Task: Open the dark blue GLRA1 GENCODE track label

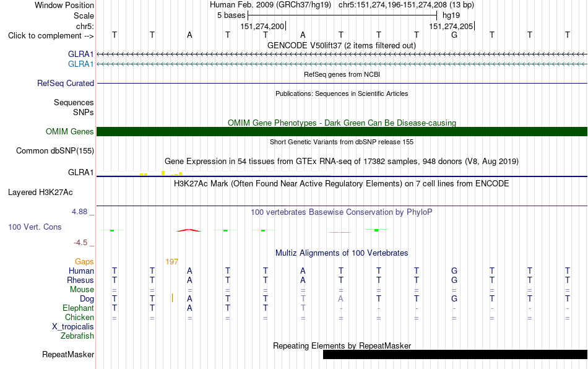Action: pos(80,54)
